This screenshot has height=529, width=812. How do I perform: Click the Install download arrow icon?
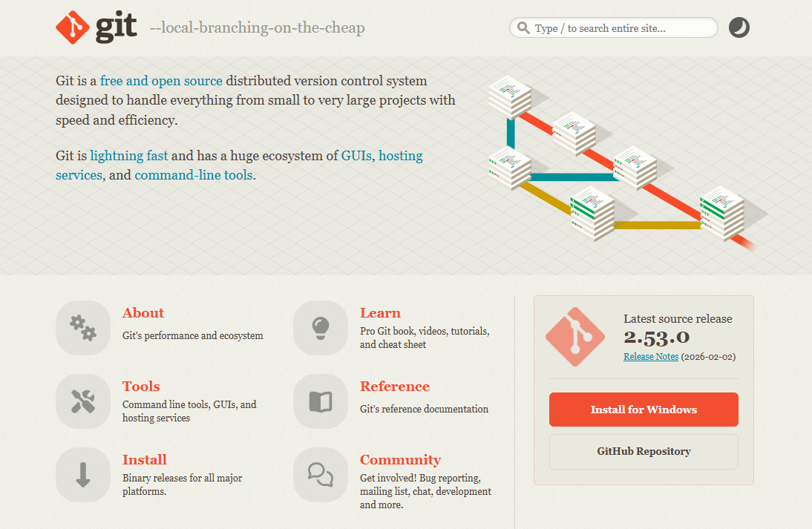(x=83, y=475)
